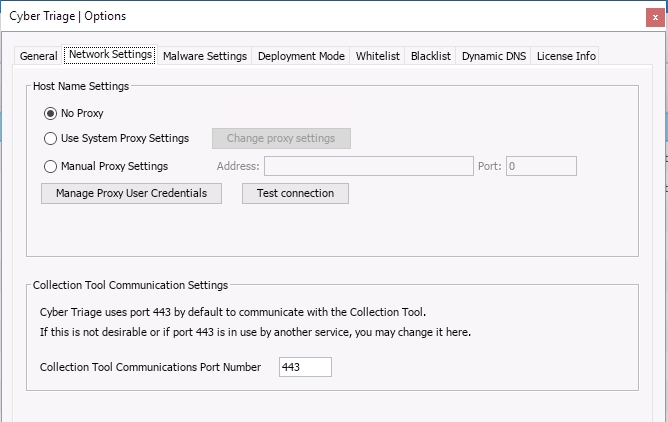Open Manage Proxy User Credentials
The height and width of the screenshot is (422, 668).
[131, 193]
